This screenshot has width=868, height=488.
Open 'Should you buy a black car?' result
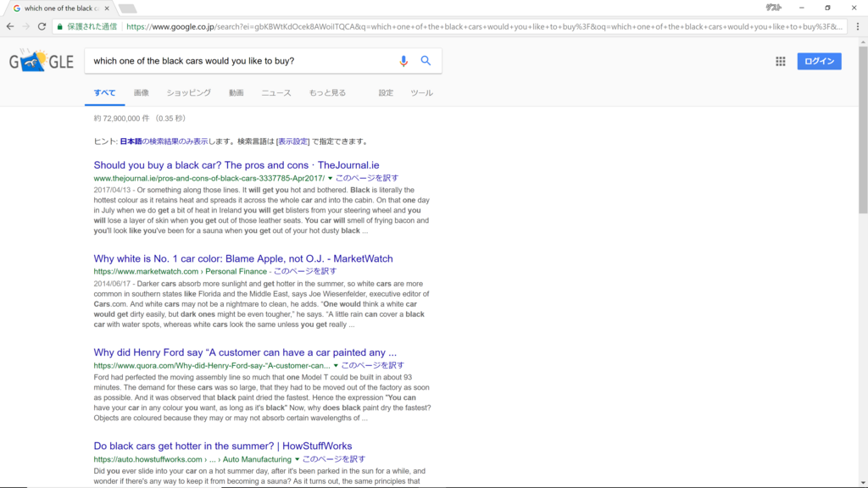coord(236,165)
